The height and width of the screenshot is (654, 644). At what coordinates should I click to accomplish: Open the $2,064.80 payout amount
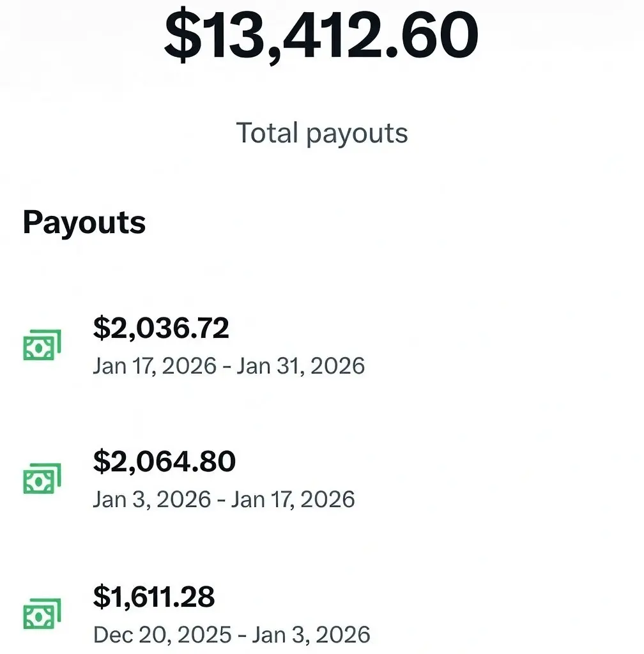164,461
